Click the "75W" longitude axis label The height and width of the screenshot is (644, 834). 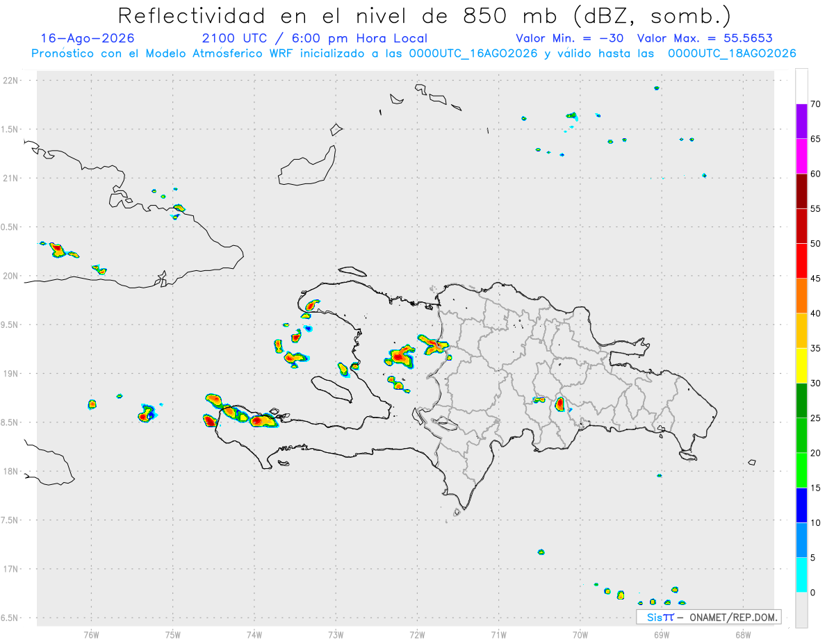pyautogui.click(x=172, y=634)
